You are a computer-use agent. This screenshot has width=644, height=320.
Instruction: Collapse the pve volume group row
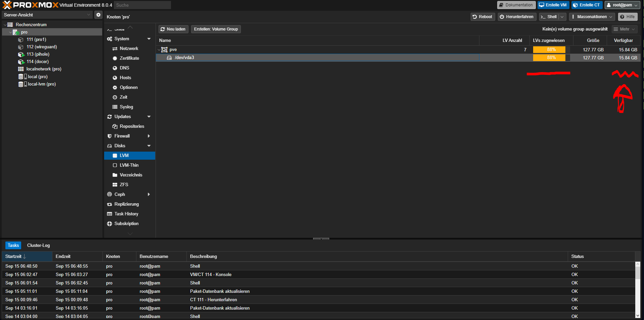[159, 50]
